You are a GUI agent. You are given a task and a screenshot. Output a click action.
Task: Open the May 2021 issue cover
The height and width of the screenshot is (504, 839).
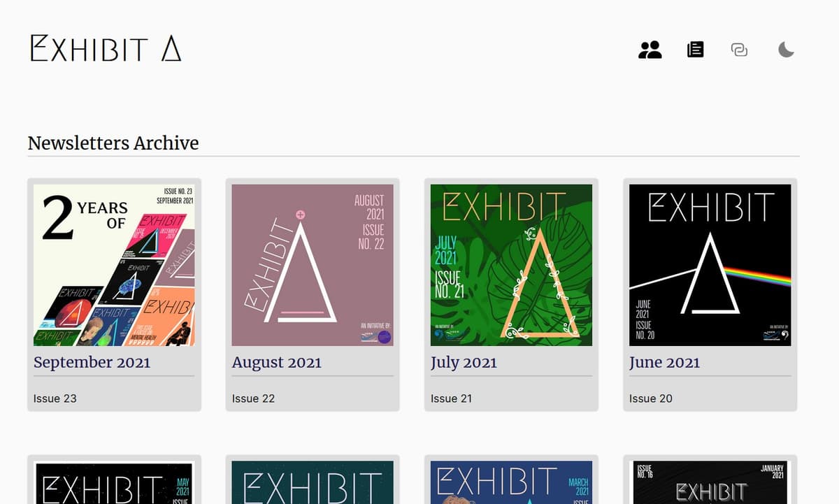pyautogui.click(x=114, y=482)
